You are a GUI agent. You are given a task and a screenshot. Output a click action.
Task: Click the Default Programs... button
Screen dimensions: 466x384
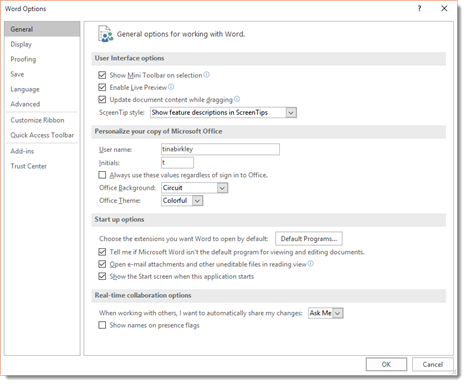[309, 239]
